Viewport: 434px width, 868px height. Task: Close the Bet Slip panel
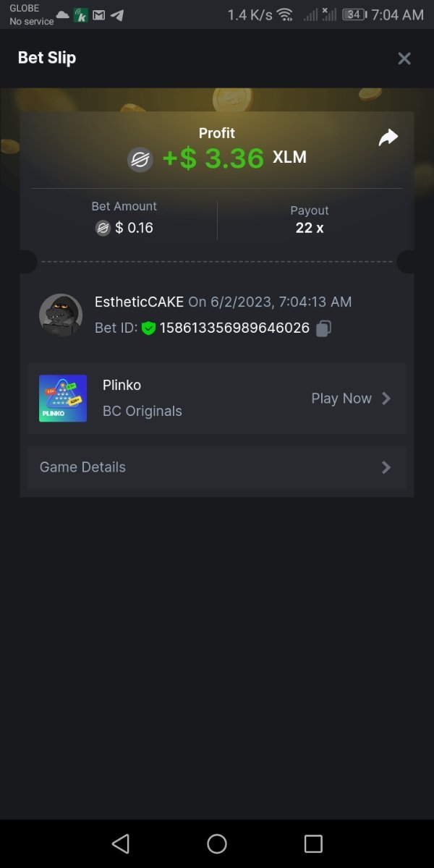click(404, 59)
